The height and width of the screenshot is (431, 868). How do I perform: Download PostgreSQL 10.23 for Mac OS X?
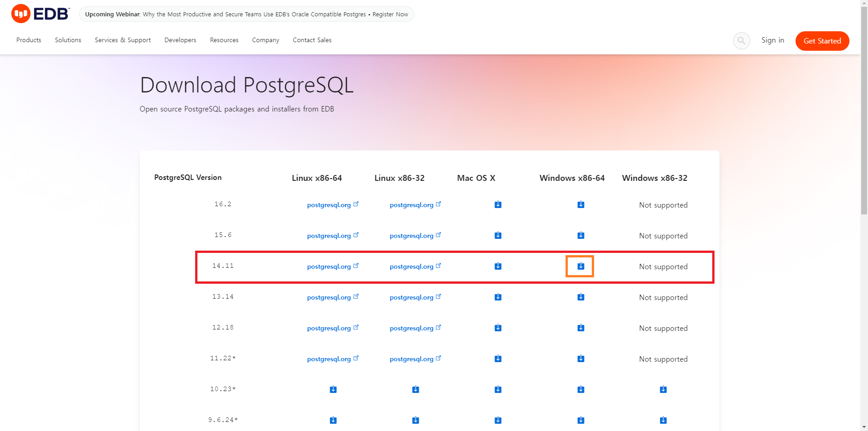pos(498,390)
